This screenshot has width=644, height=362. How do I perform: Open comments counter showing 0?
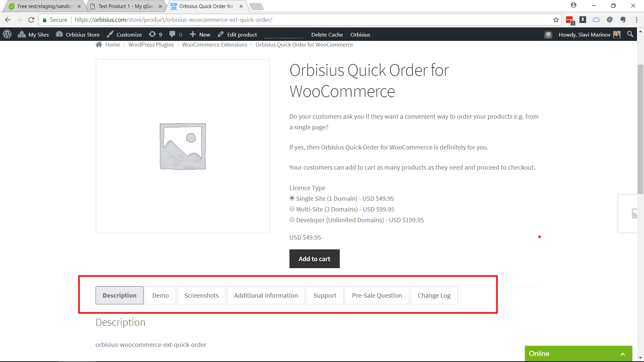(x=176, y=34)
